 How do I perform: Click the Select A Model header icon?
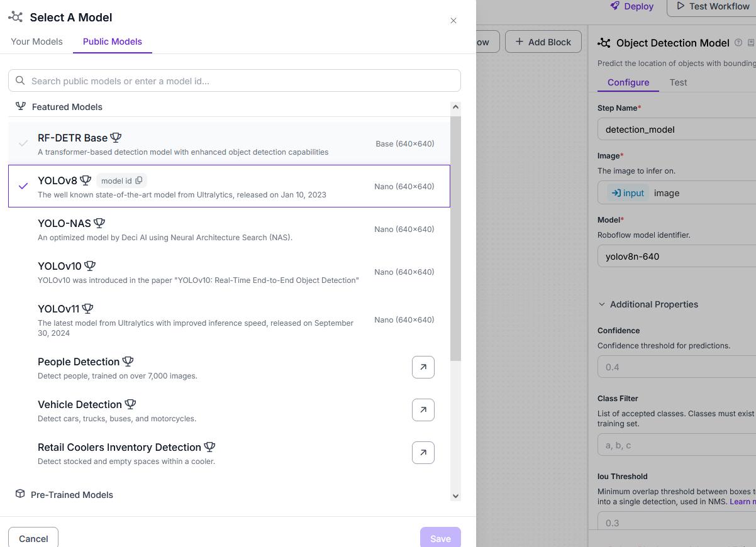click(16, 17)
